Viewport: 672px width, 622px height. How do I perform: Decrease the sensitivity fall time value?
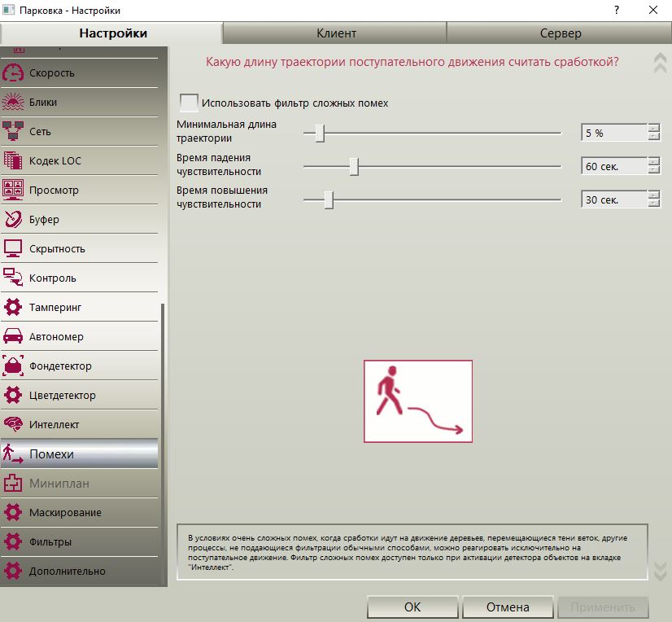pos(653,170)
